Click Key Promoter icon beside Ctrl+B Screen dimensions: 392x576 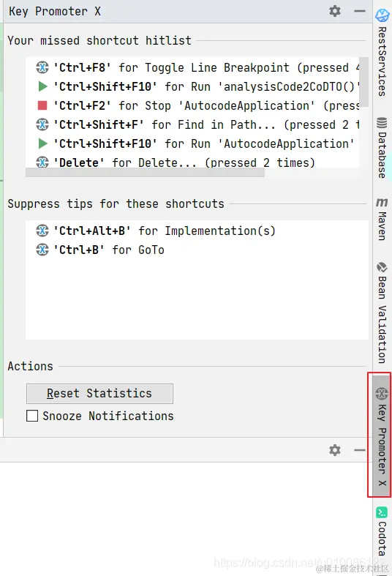point(42,250)
